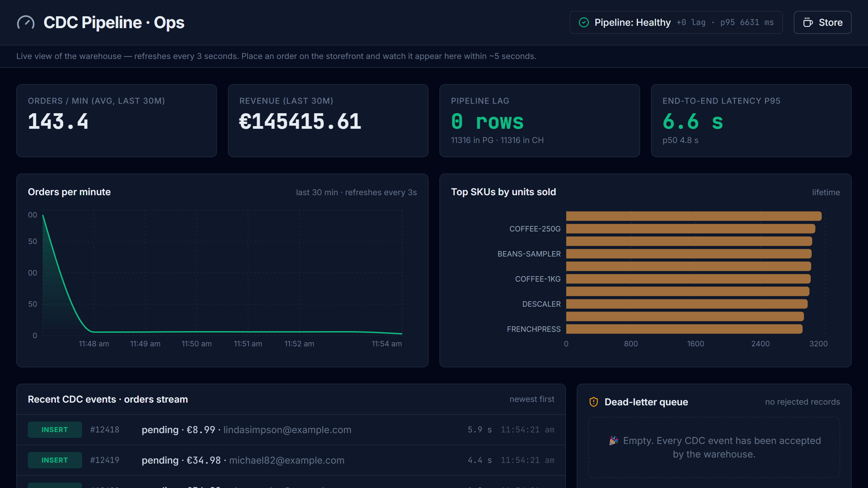Click the coffee cup Store icon
Screen dimensions: 868x488
pos(808,22)
